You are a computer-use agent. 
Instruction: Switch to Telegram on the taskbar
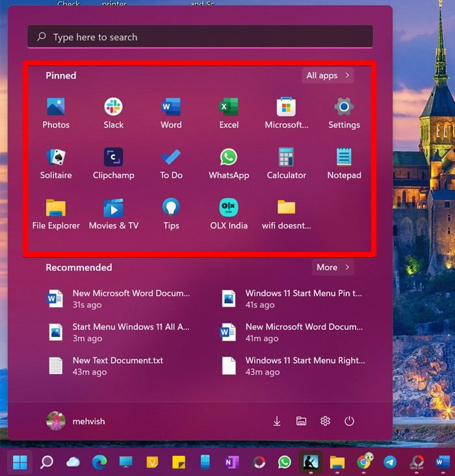[x=390, y=462]
